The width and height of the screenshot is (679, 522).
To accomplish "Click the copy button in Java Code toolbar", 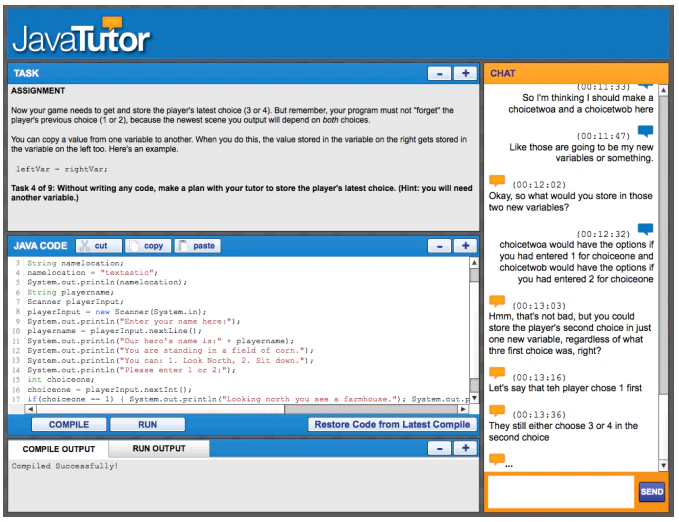I will click(148, 246).
